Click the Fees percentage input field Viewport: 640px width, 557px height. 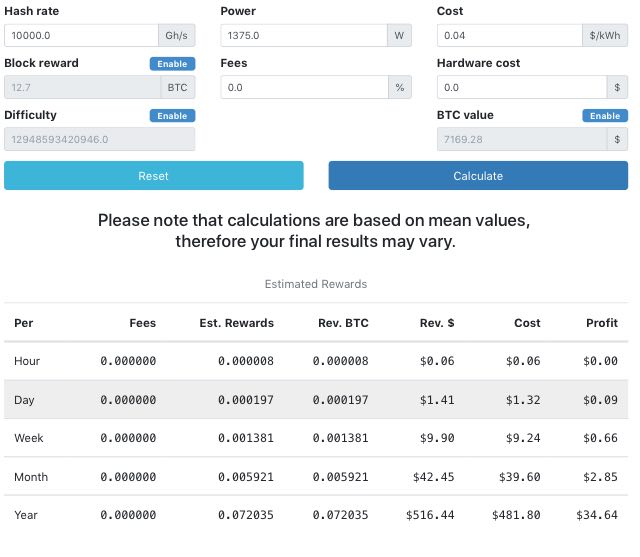[x=304, y=87]
